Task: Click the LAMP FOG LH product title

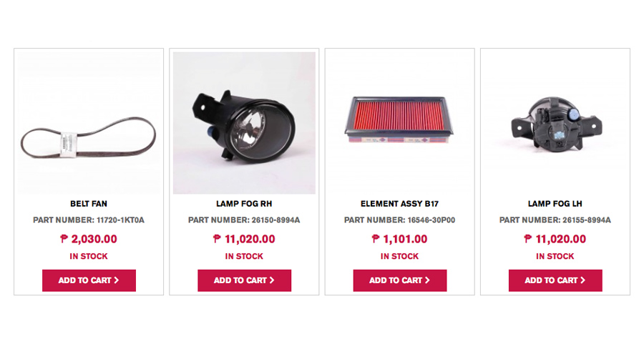Action: click(555, 204)
